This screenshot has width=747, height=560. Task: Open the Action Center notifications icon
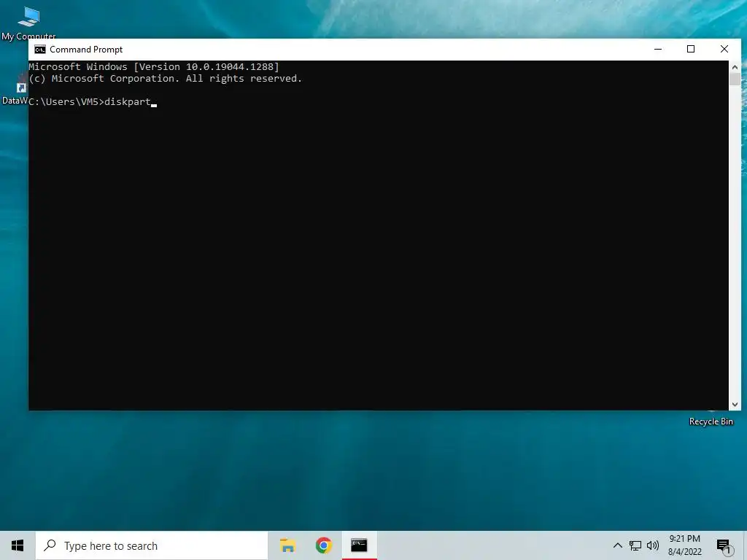[724, 545]
